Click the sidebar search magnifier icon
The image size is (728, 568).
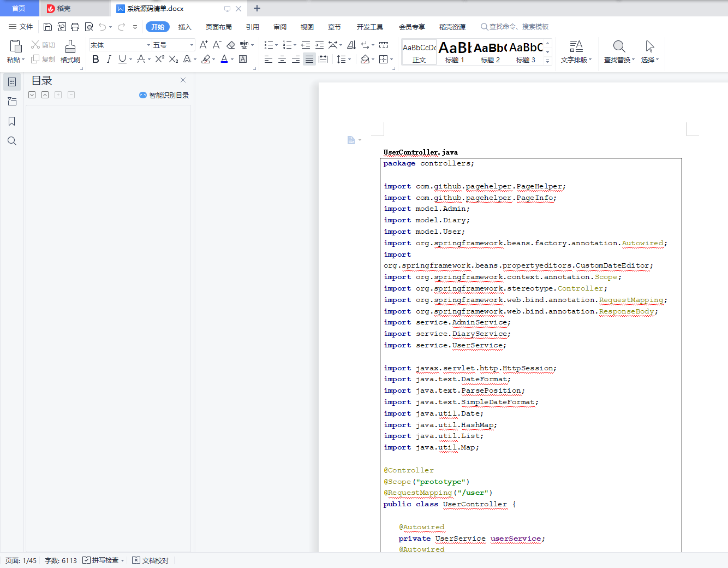coord(11,141)
